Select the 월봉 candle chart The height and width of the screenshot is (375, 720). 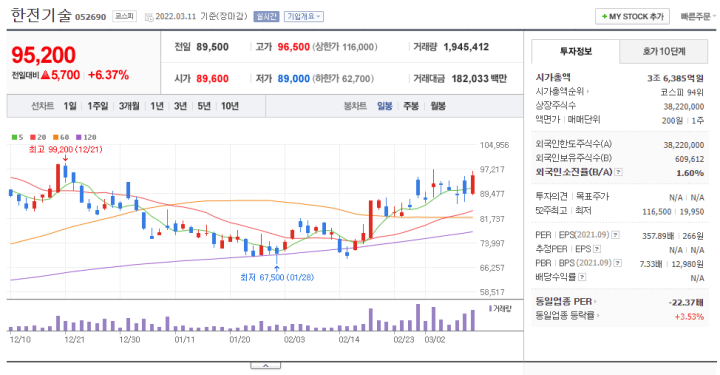coord(438,106)
